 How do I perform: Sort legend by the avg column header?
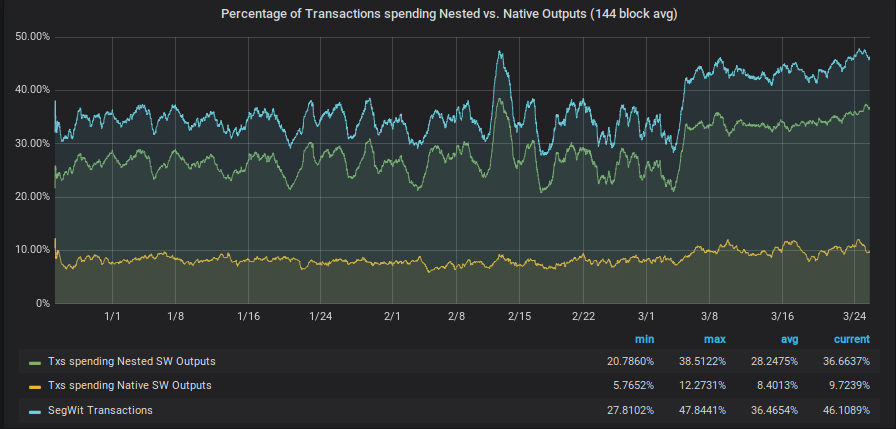pos(788,339)
